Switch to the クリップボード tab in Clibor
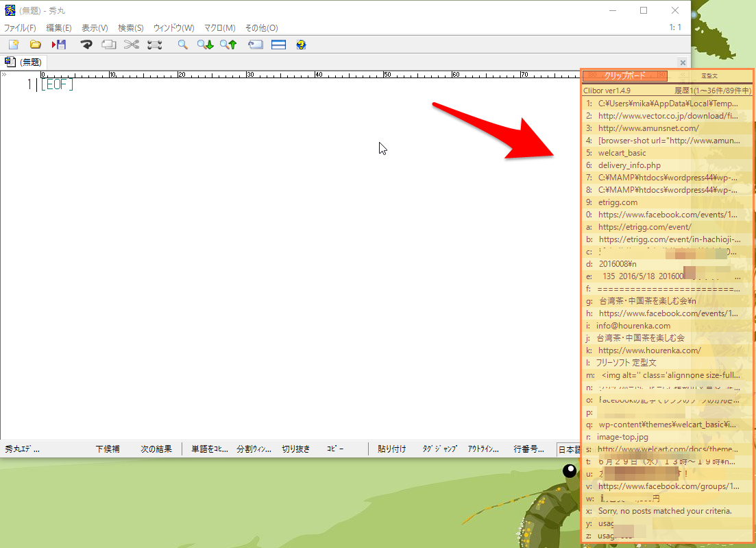Image resolution: width=756 pixels, height=548 pixels. 625,75
